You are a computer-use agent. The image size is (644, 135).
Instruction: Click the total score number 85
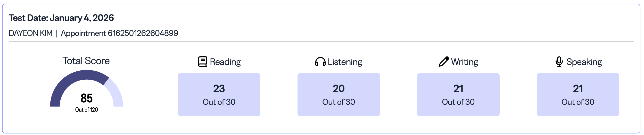coord(87,98)
